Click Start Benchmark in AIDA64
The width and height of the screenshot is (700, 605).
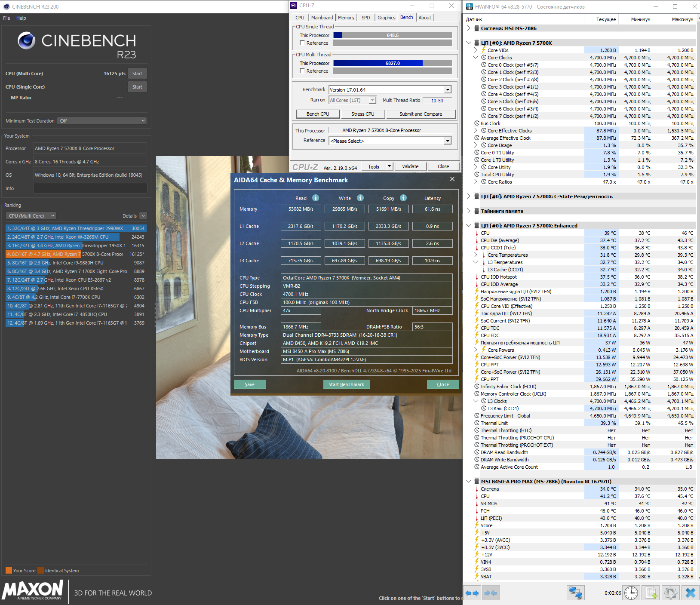pos(346,384)
